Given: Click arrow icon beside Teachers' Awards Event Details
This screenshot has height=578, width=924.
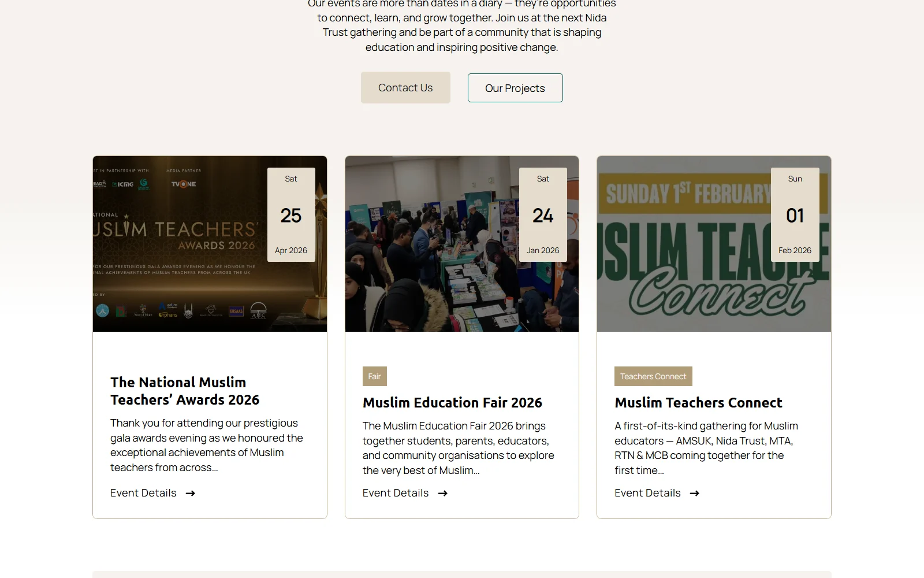Looking at the screenshot, I should pyautogui.click(x=191, y=493).
